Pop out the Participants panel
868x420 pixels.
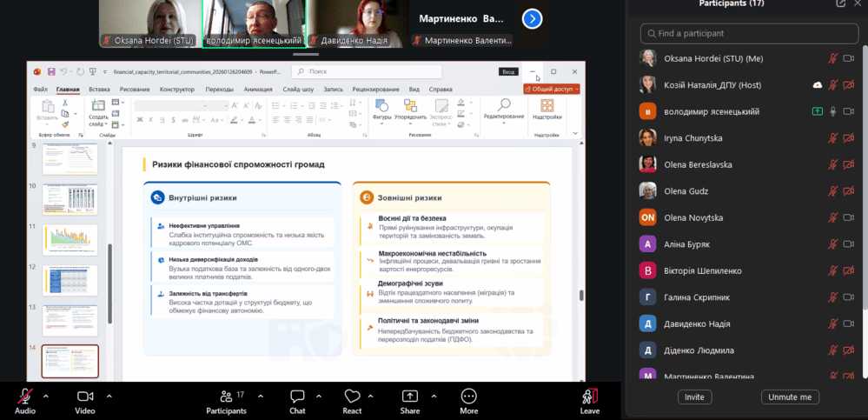840,3
